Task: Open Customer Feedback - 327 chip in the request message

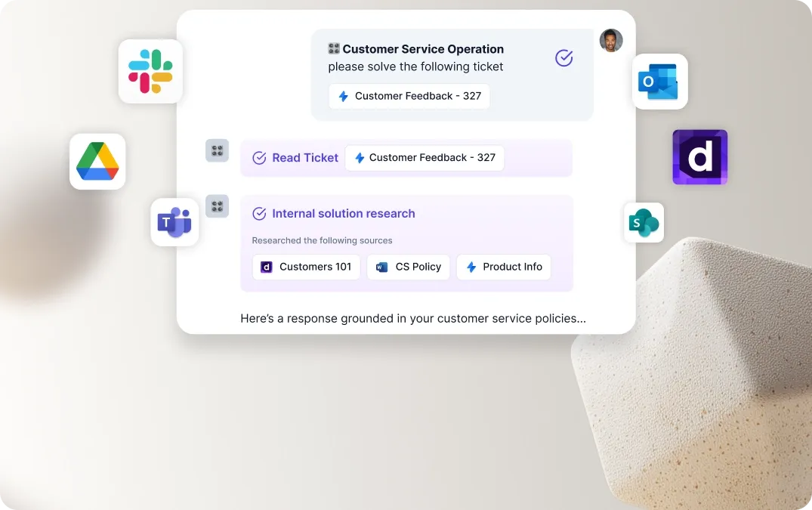Action: point(409,96)
